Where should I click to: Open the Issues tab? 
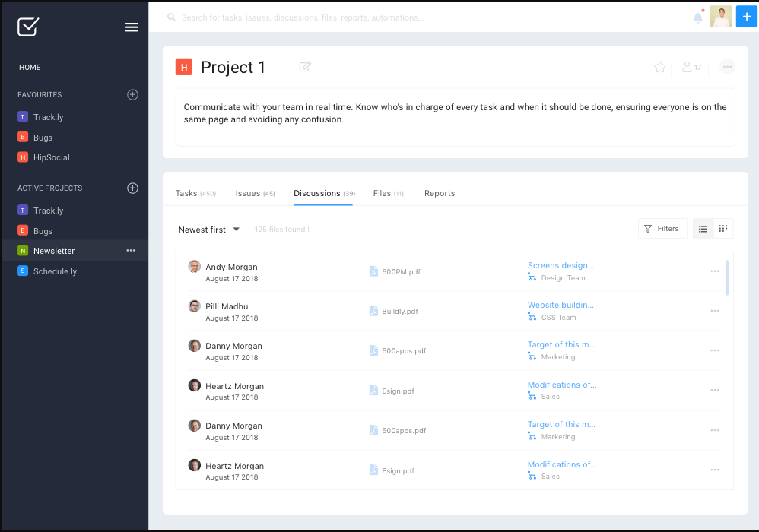pyautogui.click(x=255, y=193)
